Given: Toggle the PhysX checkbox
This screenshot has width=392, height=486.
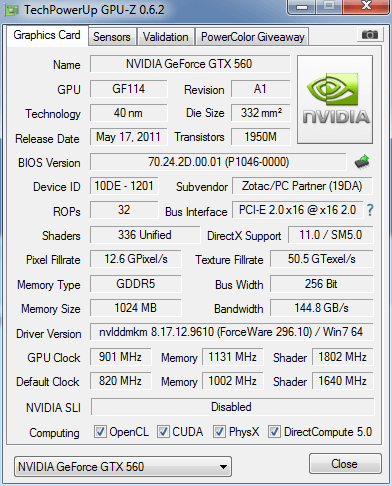Looking at the screenshot, I should (x=219, y=431).
